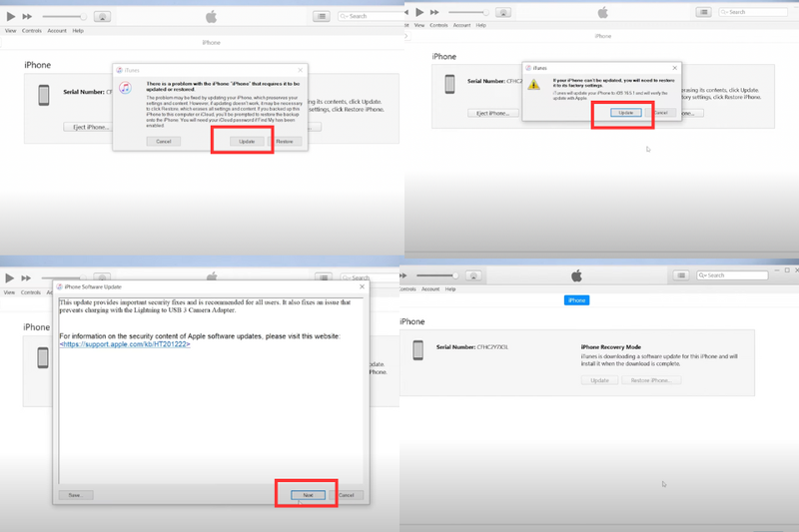799x532 pixels.
Task: Close the factory settings warning dialog
Action: pos(675,68)
